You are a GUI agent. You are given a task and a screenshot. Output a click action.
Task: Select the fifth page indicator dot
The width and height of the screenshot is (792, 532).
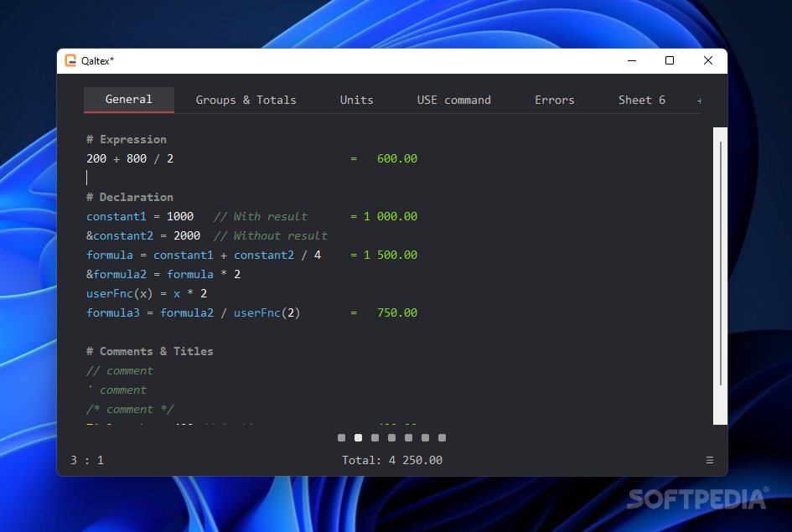coord(409,437)
